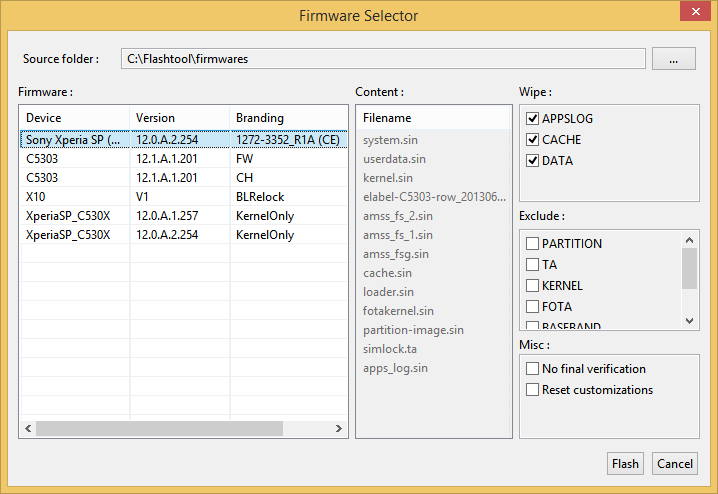Sort by the Device column header

click(75, 118)
